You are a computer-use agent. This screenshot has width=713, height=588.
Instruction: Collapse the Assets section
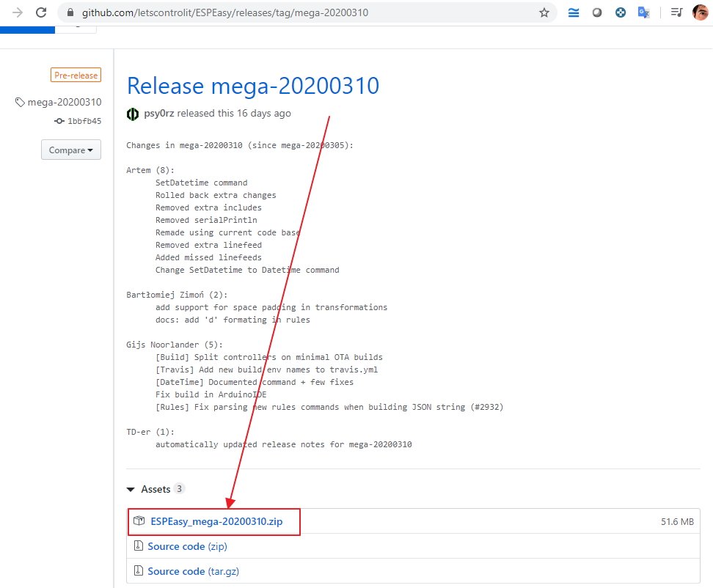(x=131, y=489)
